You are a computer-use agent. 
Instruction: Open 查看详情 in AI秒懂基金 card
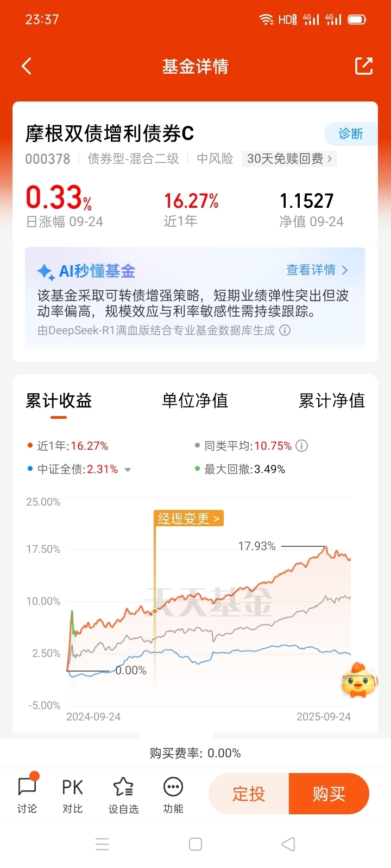[317, 270]
